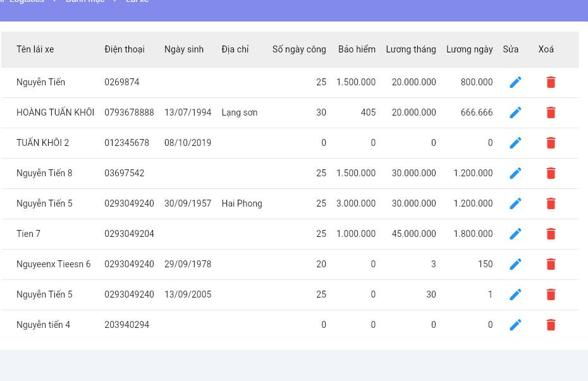Click phone number 0793678888 cell

(129, 112)
